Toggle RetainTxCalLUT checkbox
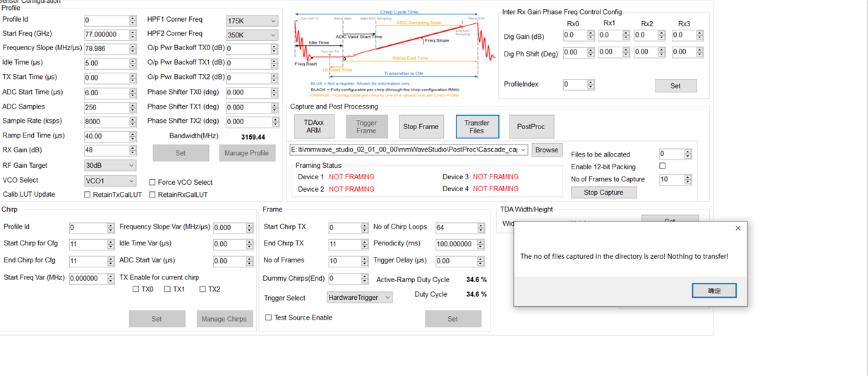868x376 pixels. [x=88, y=195]
